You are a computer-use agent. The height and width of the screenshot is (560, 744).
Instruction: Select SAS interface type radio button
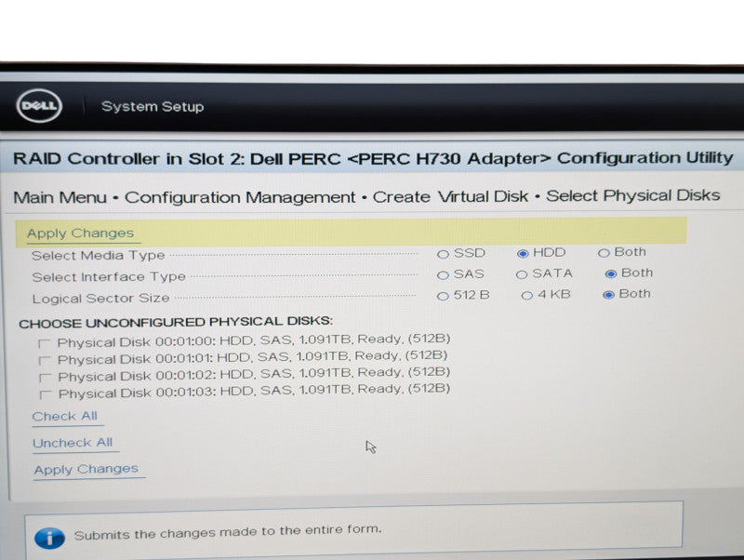tap(443, 275)
